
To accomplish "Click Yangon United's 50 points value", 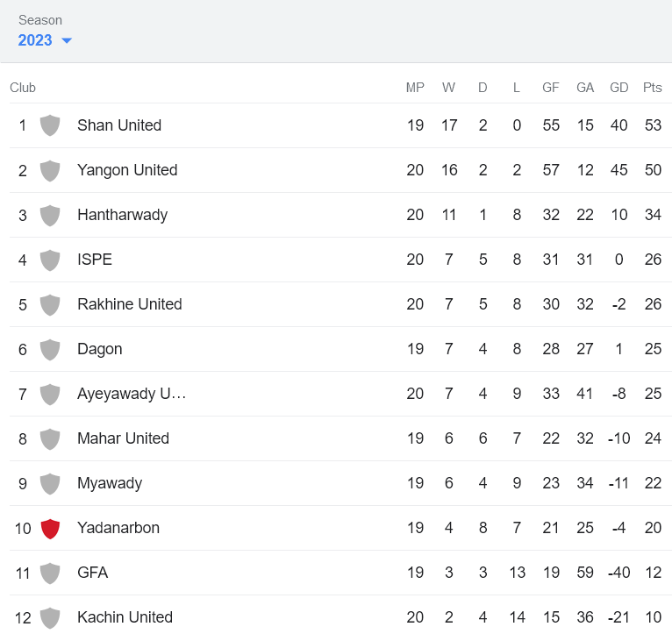I will coord(653,170).
